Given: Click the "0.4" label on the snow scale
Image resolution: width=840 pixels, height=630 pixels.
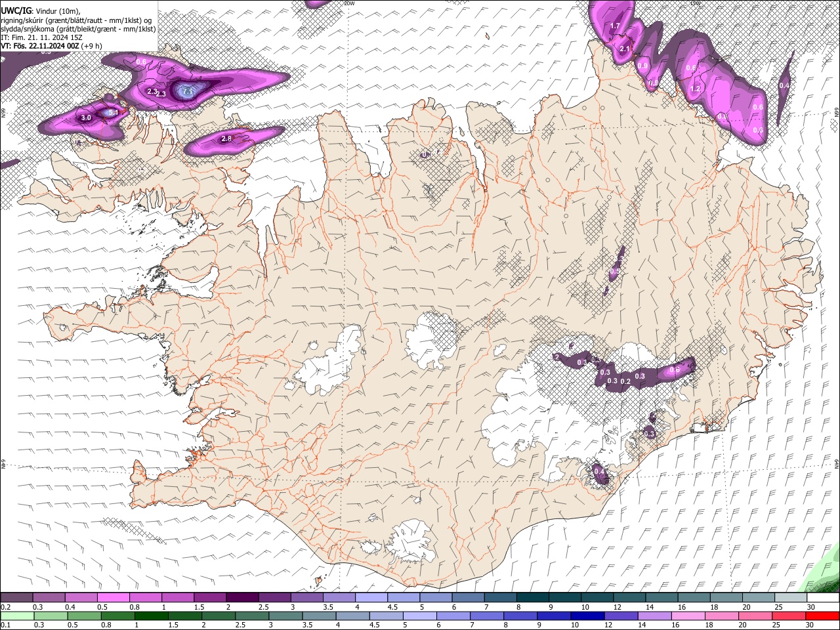Looking at the screenshot, I should [x=70, y=607].
